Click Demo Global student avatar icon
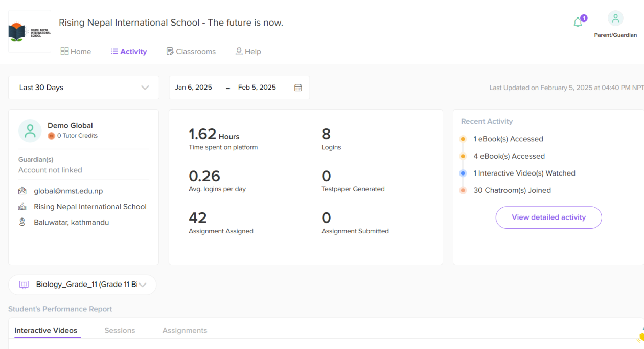The image size is (644, 349). coord(30,130)
